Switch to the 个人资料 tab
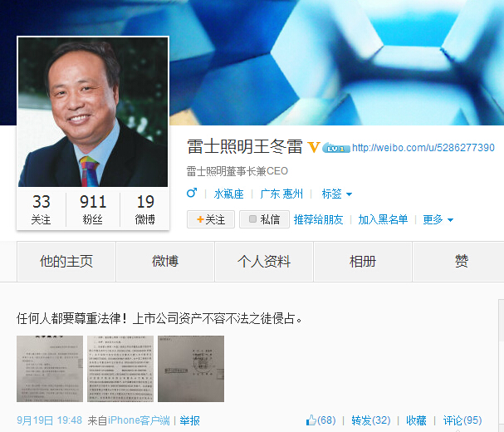Viewport: 504px width, 432px height. [264, 262]
